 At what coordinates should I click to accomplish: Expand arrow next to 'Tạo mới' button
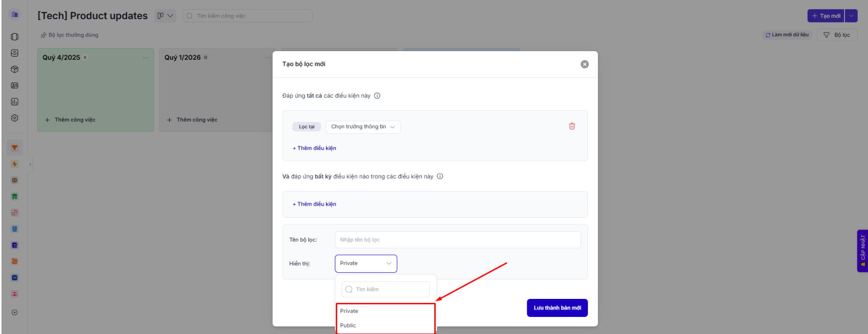point(851,16)
